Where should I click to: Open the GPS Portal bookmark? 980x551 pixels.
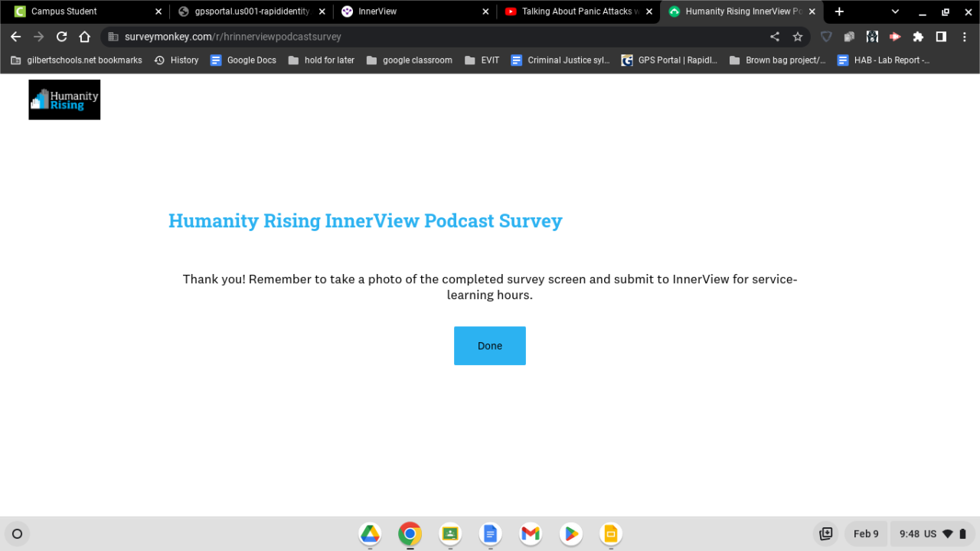pos(670,60)
